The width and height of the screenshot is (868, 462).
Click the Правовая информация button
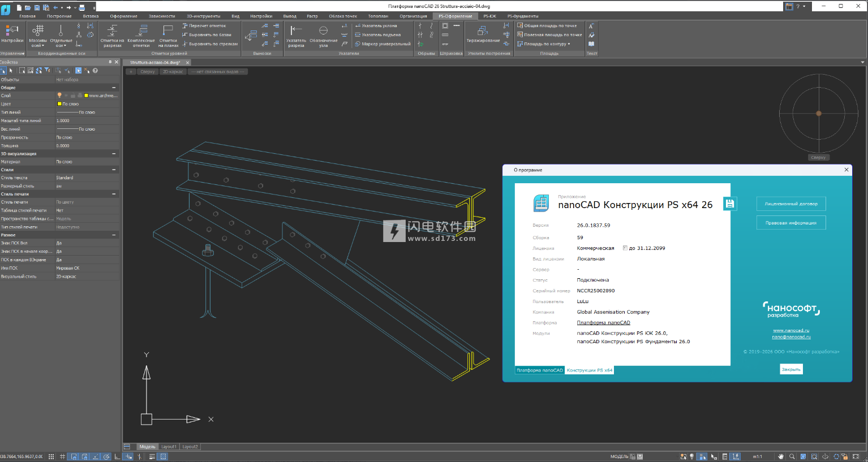(791, 223)
